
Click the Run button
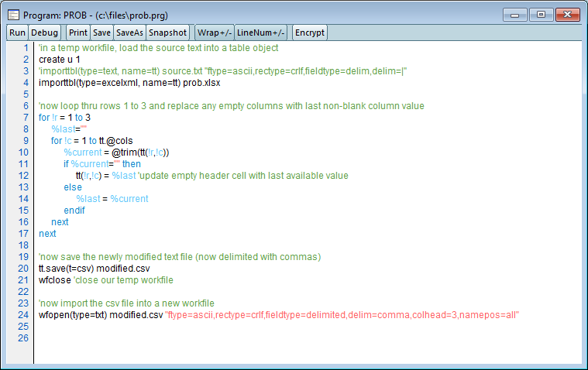(x=17, y=33)
